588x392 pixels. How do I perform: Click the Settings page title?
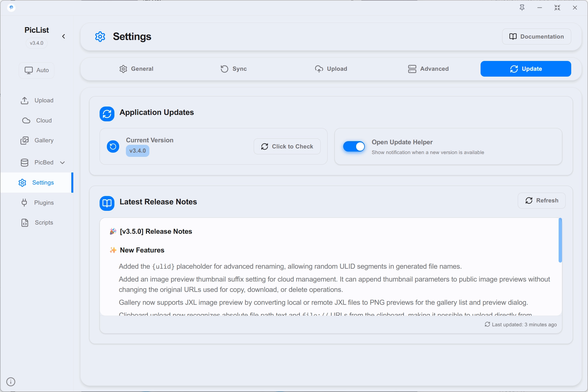coord(132,37)
